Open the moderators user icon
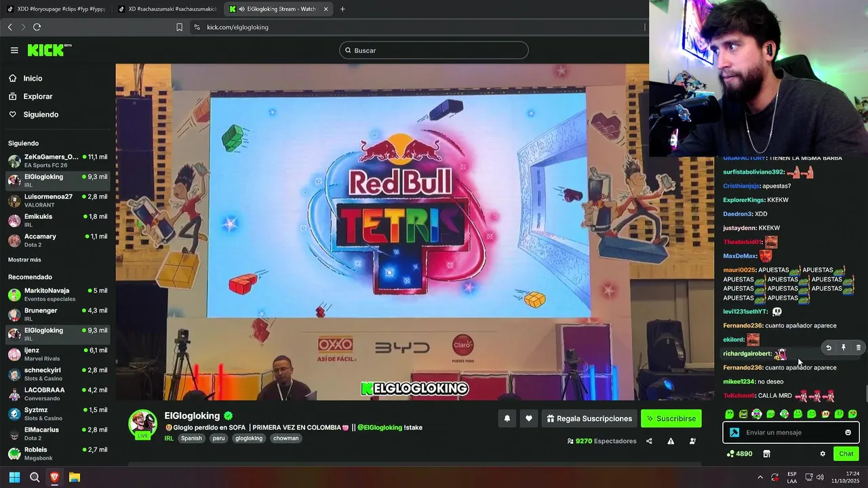Screen dimensions: 868x488 coord(692,441)
